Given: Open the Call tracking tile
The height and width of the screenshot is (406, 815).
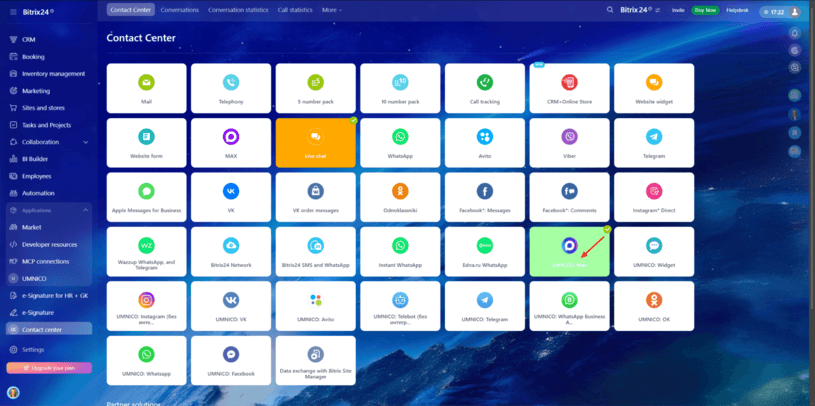Looking at the screenshot, I should tap(485, 88).
